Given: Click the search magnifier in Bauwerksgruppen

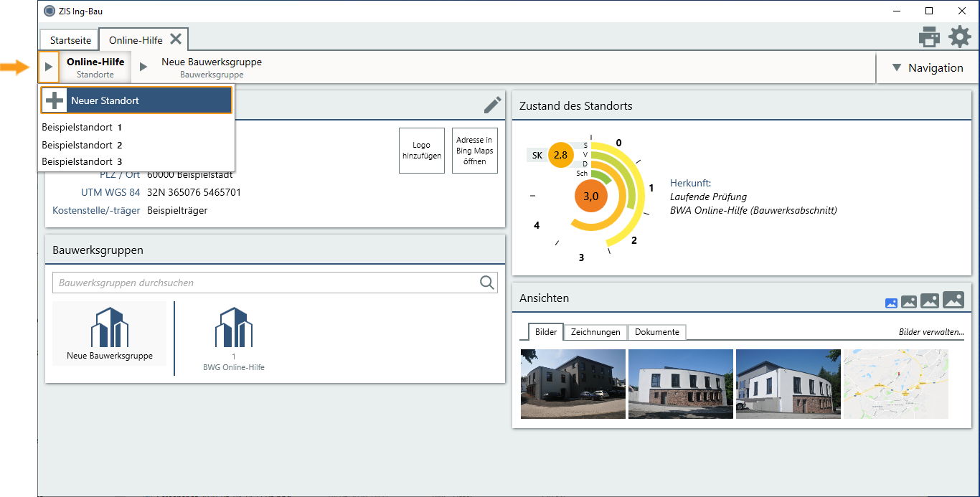Looking at the screenshot, I should (487, 283).
